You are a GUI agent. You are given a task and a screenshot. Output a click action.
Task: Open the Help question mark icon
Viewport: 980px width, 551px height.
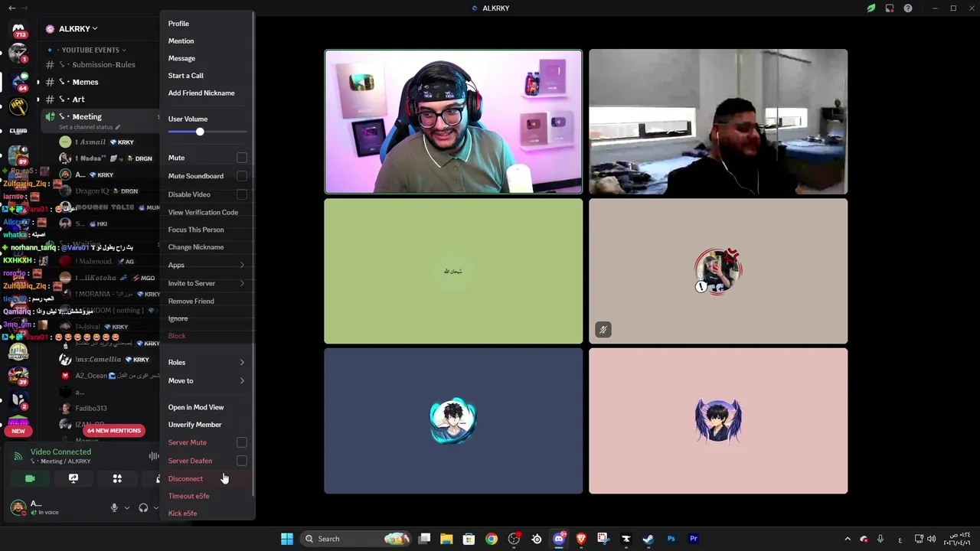(908, 8)
